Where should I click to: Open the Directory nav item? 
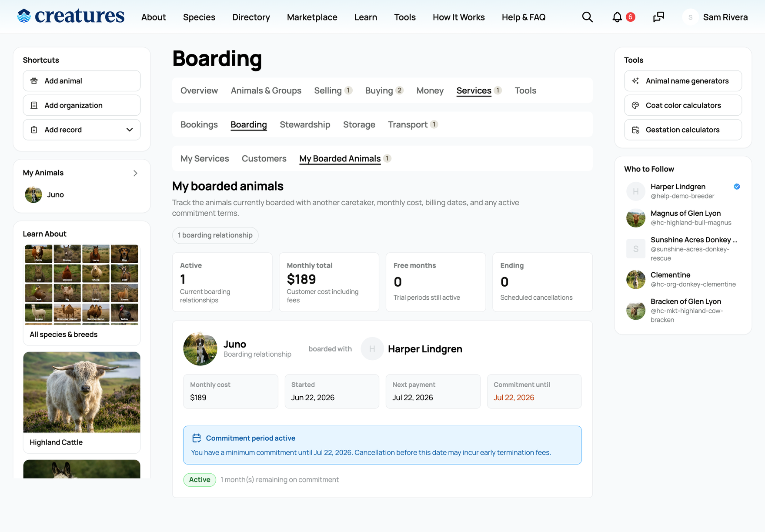(x=251, y=17)
